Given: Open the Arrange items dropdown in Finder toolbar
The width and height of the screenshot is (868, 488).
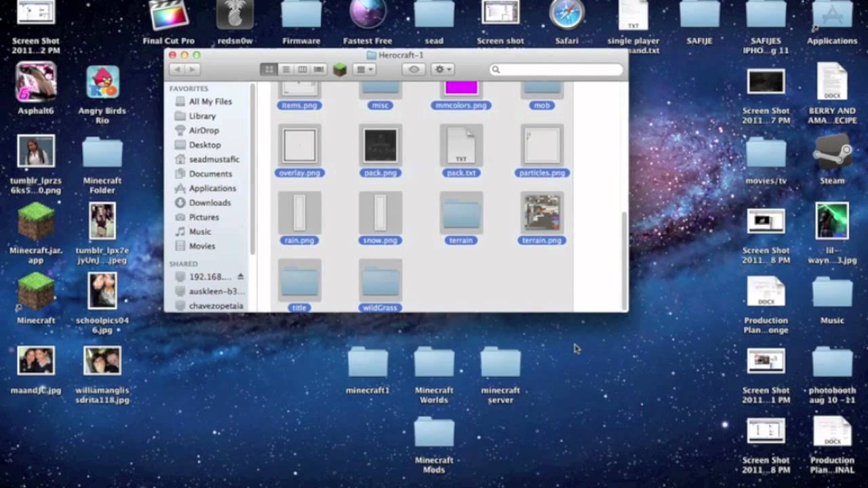Looking at the screenshot, I should [365, 69].
